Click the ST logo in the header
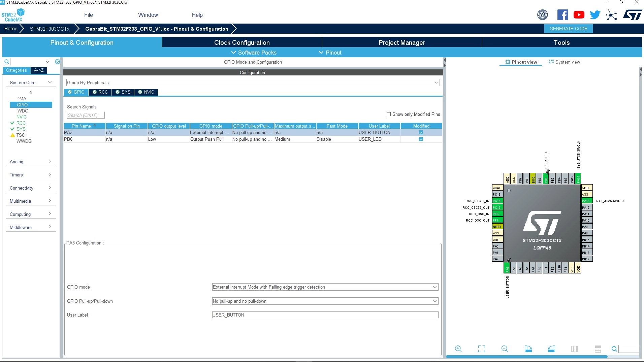The image size is (644, 362). pos(632,15)
